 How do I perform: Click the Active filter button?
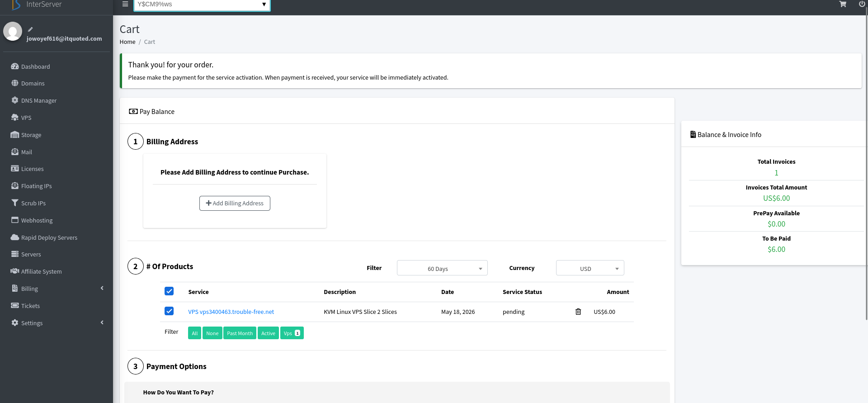[268, 333]
